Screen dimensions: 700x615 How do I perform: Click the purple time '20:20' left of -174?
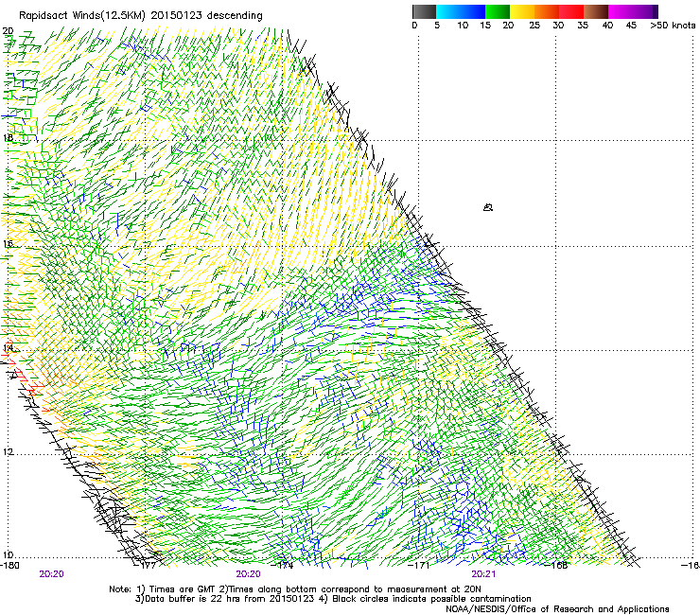click(248, 574)
